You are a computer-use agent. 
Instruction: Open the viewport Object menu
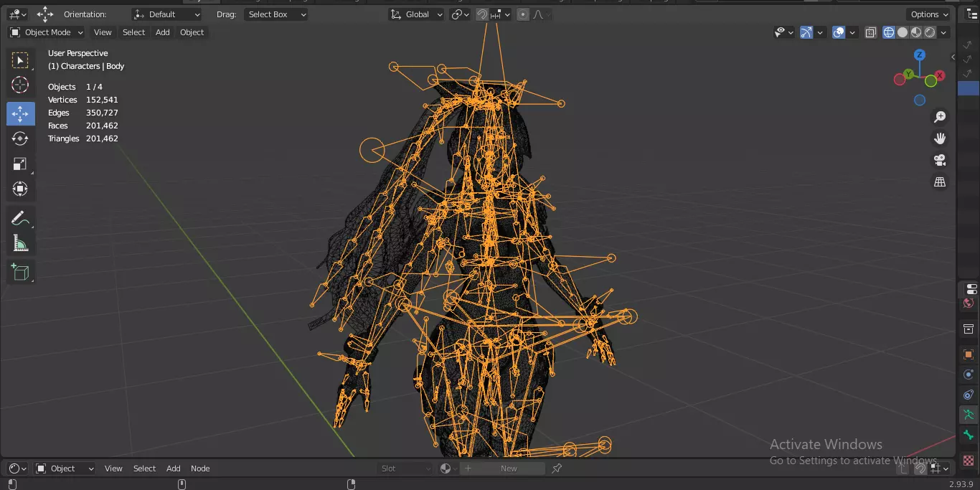click(x=192, y=32)
